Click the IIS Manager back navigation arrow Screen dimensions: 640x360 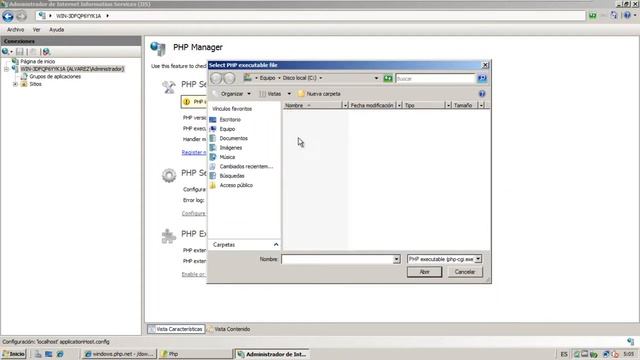coord(8,16)
